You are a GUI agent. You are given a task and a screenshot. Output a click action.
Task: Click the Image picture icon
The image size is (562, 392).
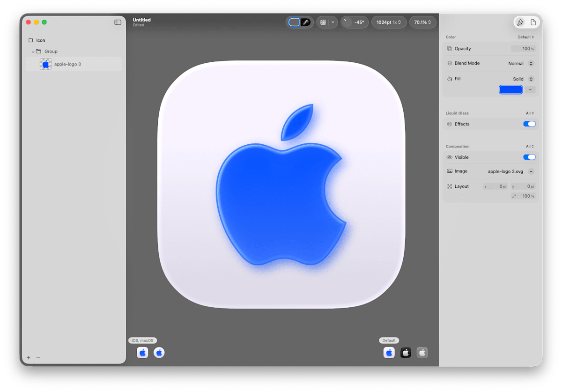pyautogui.click(x=450, y=171)
